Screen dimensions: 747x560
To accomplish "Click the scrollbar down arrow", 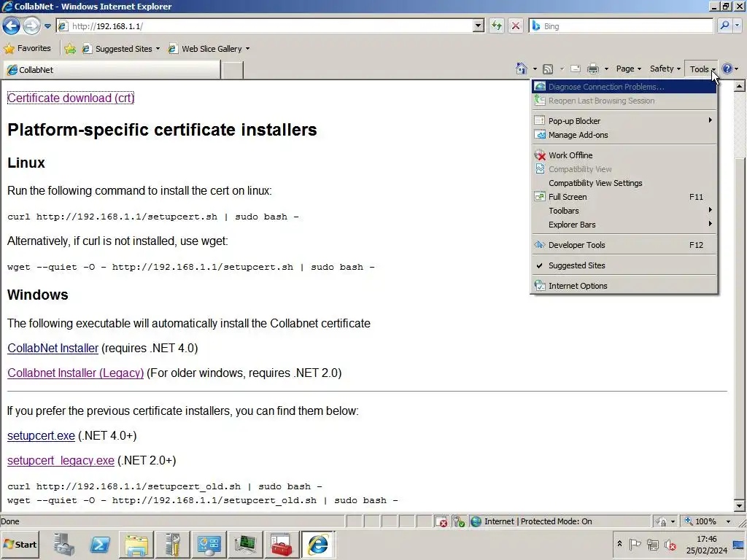I will coord(739,506).
